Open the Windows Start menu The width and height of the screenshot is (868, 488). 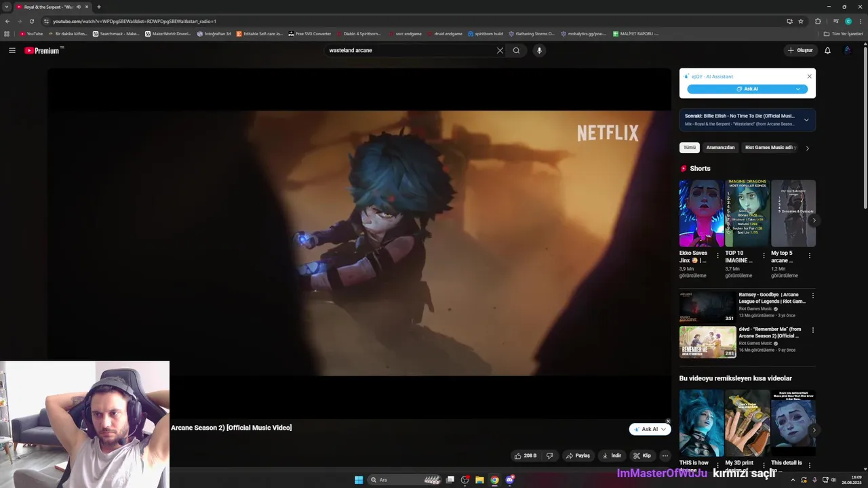click(x=359, y=480)
